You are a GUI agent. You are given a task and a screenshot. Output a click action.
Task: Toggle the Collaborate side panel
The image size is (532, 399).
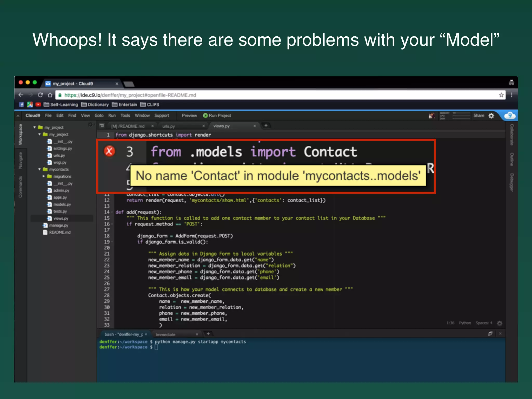point(512,134)
